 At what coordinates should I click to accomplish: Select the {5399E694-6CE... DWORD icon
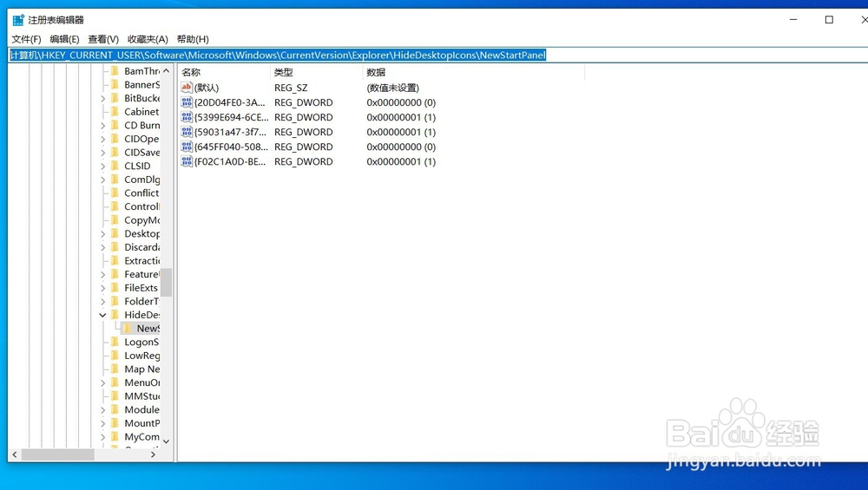[187, 117]
